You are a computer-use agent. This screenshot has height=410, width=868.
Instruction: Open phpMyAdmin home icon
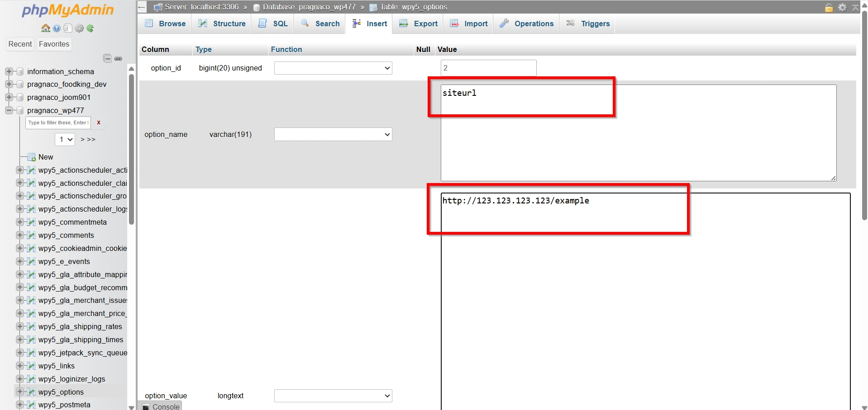coord(46,28)
